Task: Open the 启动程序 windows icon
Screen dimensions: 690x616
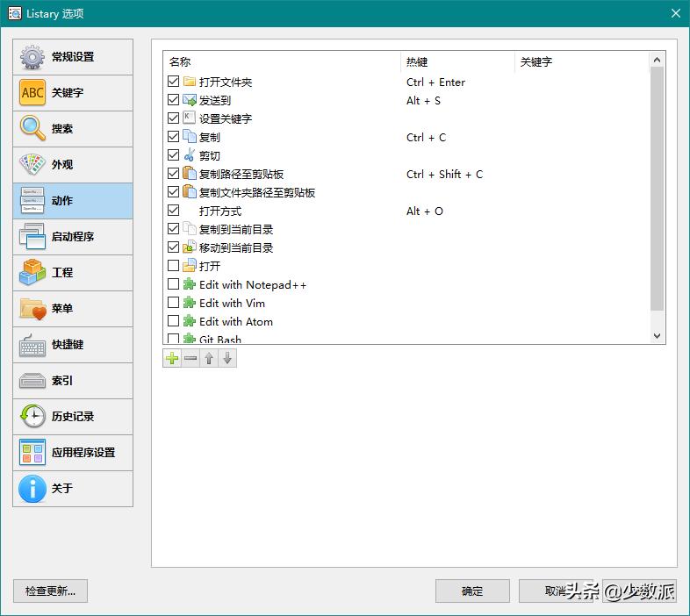Action: (32, 236)
